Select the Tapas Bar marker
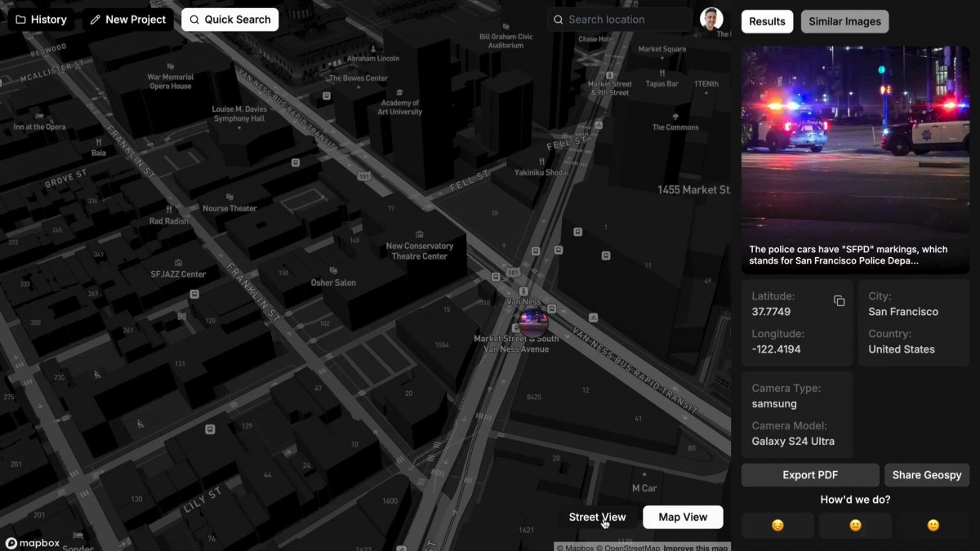 tap(661, 78)
